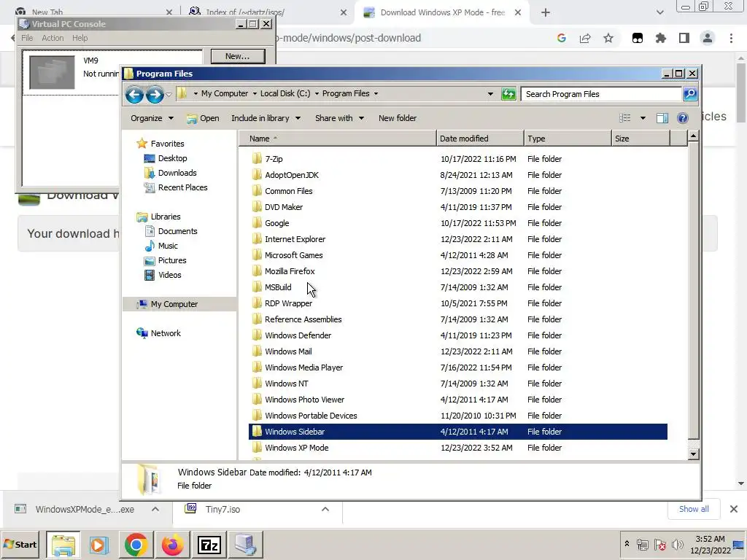Select VM9 in Virtual PC Console list

tap(71, 72)
